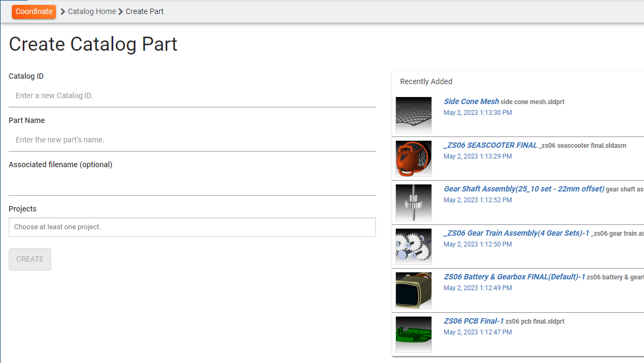Click the Battery & Gearbox thumbnail

point(414,290)
